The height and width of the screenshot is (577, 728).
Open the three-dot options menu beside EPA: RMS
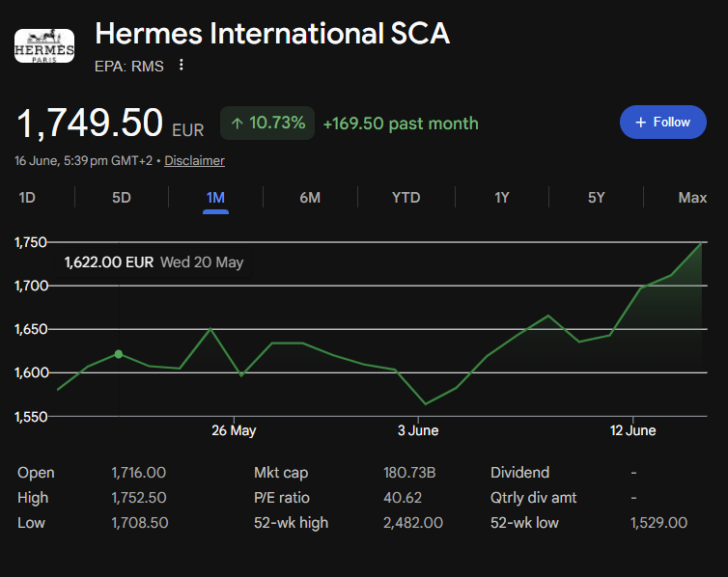tap(182, 65)
